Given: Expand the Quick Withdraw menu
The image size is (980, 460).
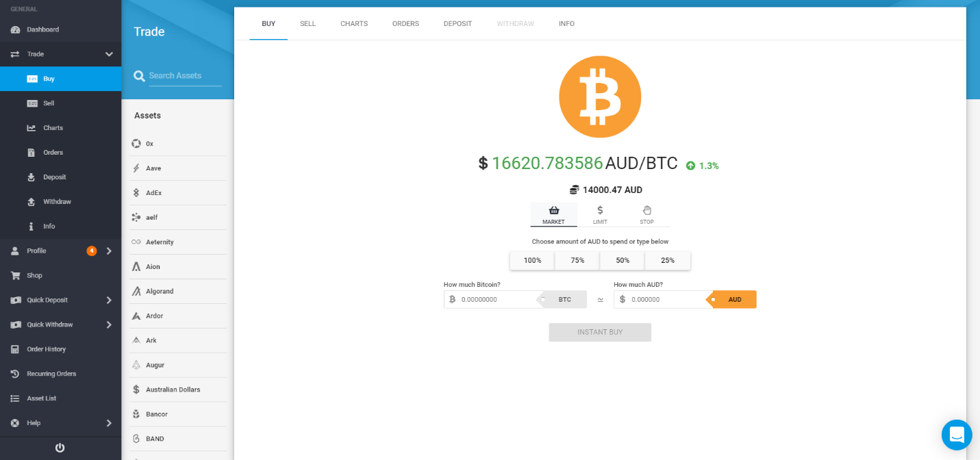Looking at the screenshot, I should click(x=60, y=324).
